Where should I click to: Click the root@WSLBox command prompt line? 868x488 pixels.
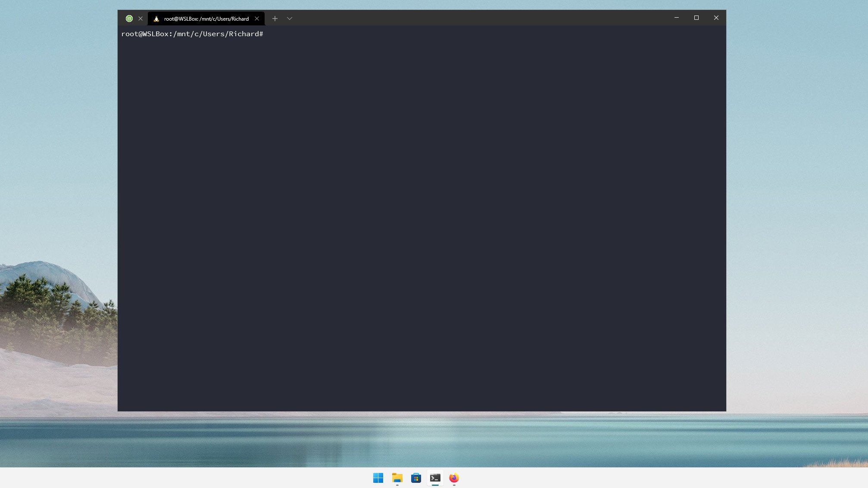pyautogui.click(x=192, y=34)
